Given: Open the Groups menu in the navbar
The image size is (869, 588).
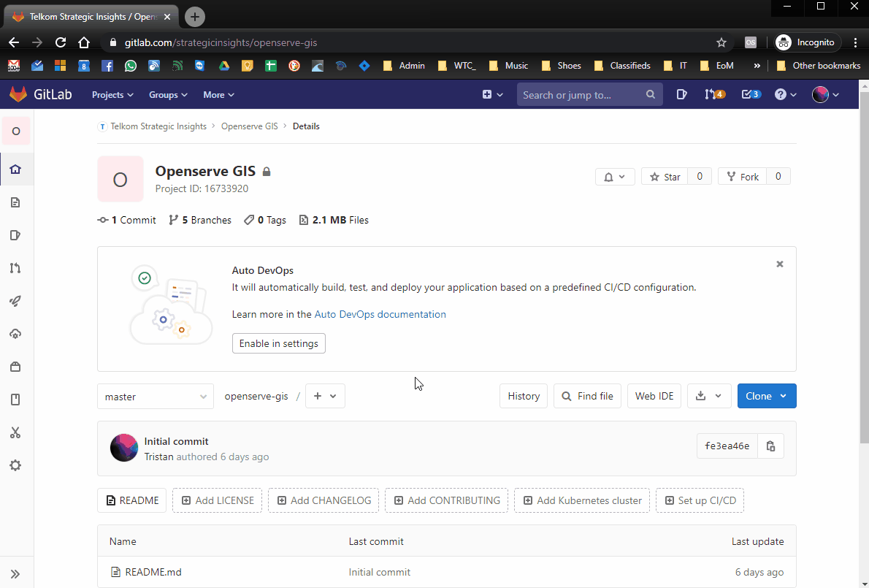Looking at the screenshot, I should coord(167,94).
